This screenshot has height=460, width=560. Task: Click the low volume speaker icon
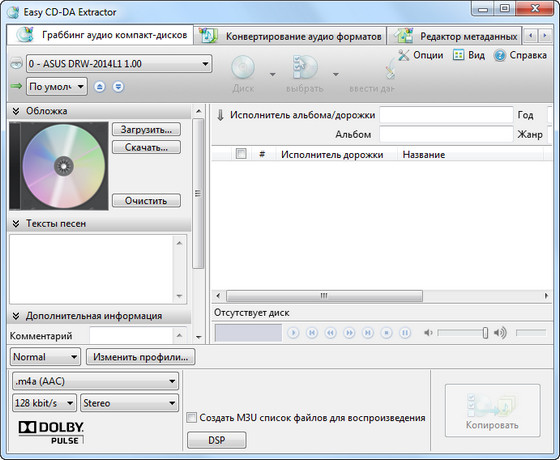[x=428, y=333]
